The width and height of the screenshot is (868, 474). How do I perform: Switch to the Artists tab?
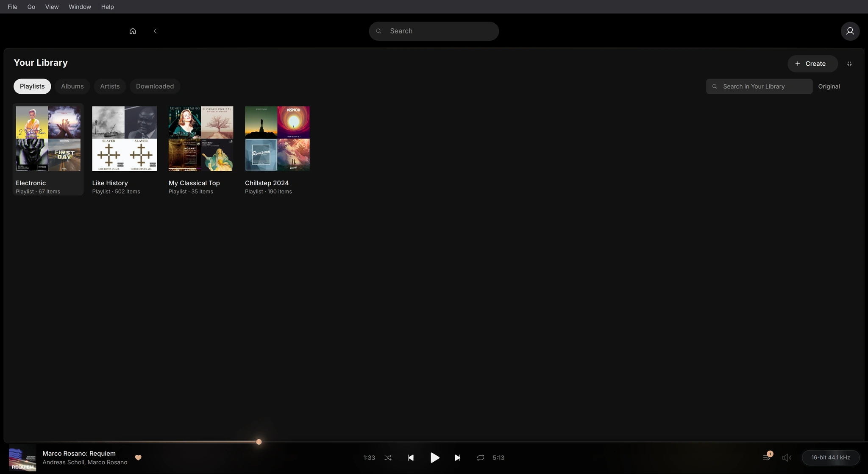click(x=110, y=86)
